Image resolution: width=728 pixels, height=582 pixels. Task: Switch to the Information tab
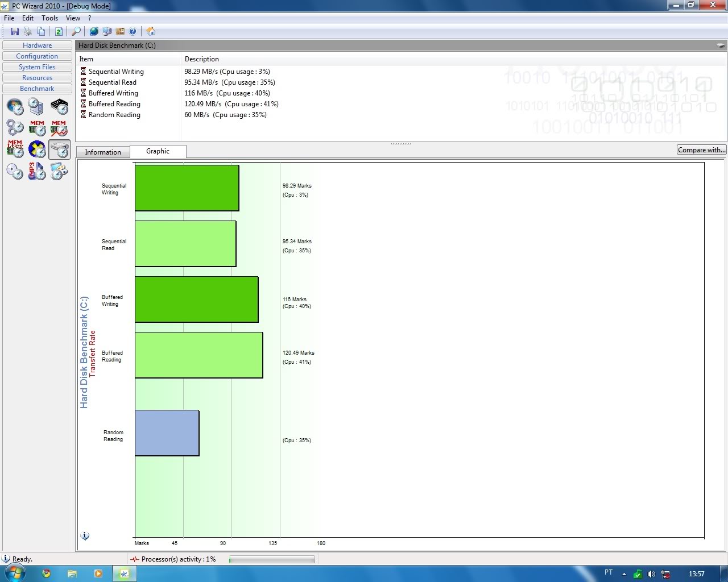(x=103, y=152)
